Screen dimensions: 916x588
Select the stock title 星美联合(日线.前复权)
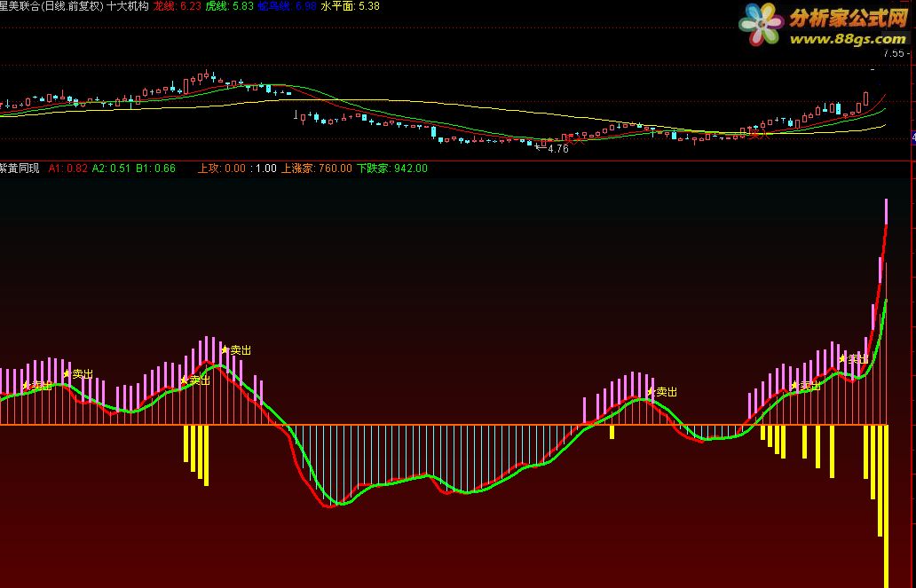click(x=51, y=6)
